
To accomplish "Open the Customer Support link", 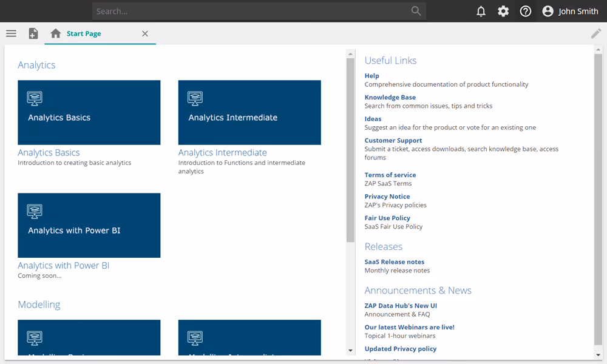I will (393, 140).
